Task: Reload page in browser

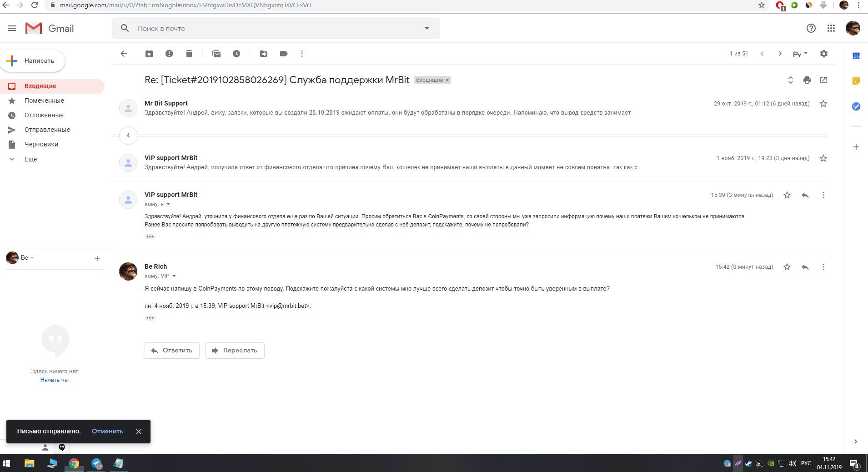Action: click(x=35, y=5)
